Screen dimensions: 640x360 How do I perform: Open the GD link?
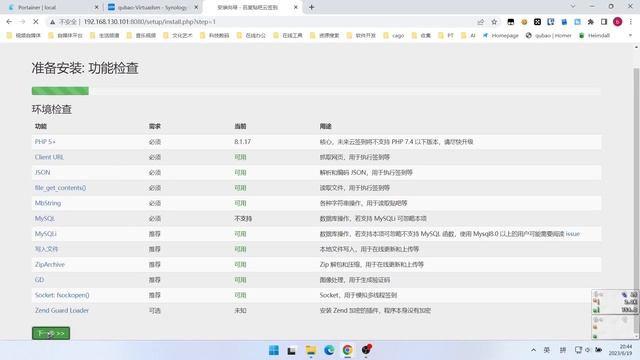coord(39,280)
